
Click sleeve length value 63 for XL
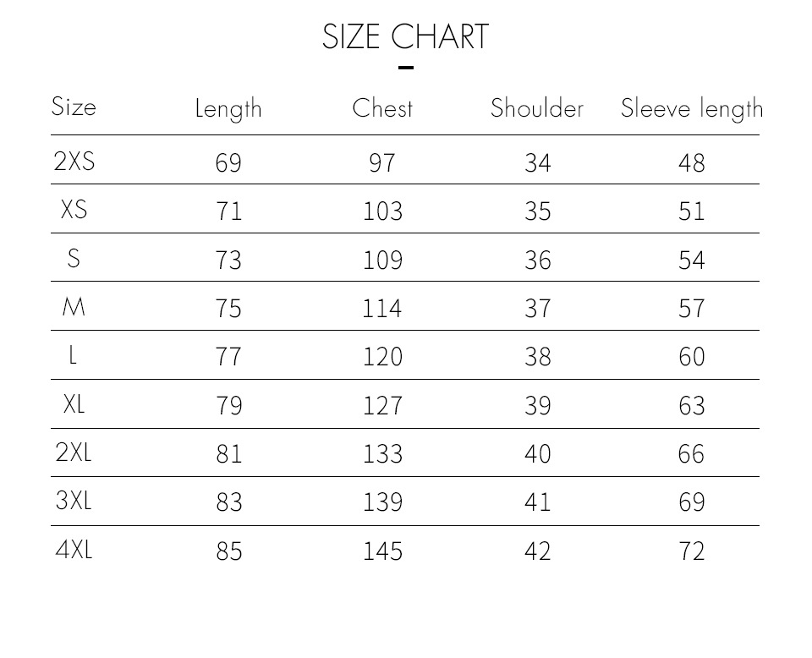[692, 405]
